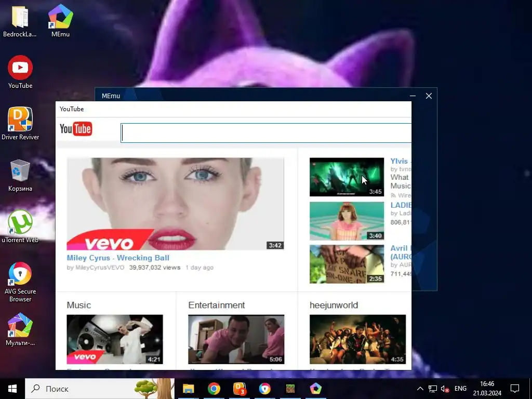Viewport: 532px width, 399px height.
Task: Open the MEmu desktop shortcut
Action: click(60, 21)
